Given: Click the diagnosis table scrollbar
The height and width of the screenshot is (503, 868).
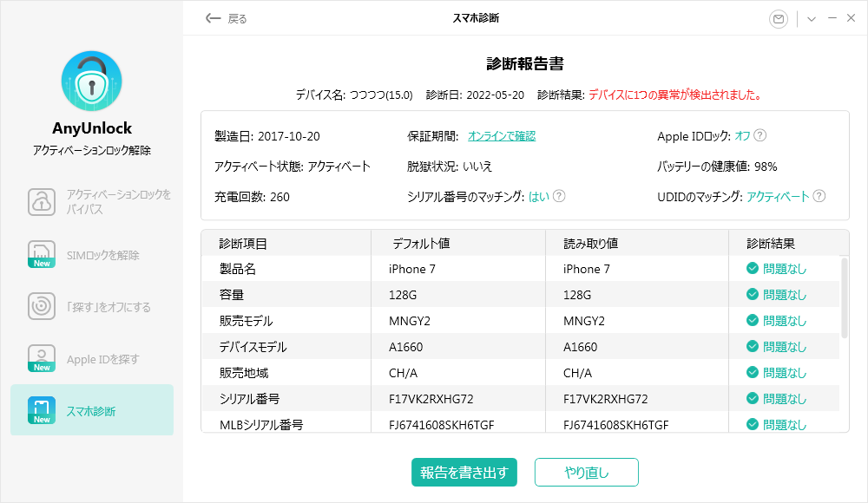Looking at the screenshot, I should coord(845,297).
